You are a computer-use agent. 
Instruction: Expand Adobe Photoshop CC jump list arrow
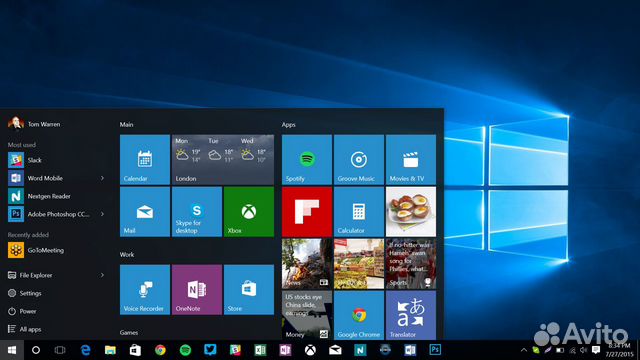pyautogui.click(x=102, y=214)
